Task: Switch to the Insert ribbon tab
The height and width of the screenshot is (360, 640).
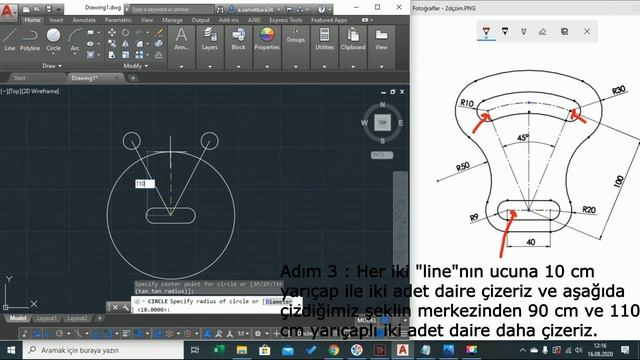Action: click(56, 20)
